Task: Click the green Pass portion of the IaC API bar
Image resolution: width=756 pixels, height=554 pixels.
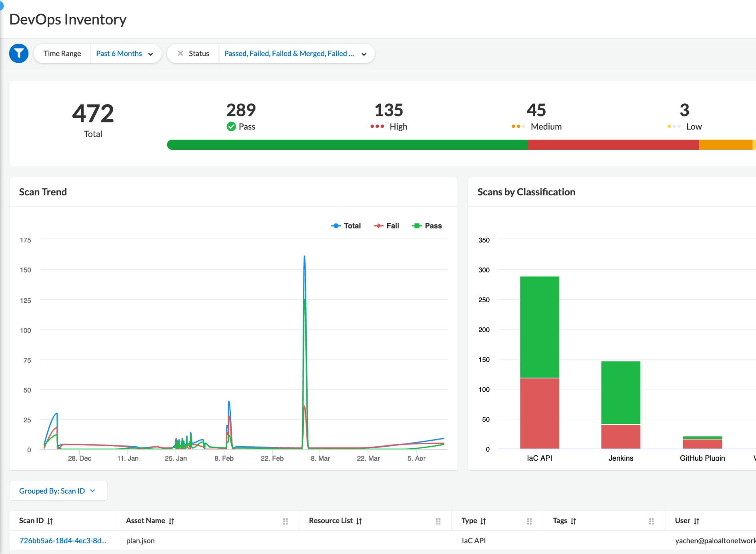Action: 539,326
